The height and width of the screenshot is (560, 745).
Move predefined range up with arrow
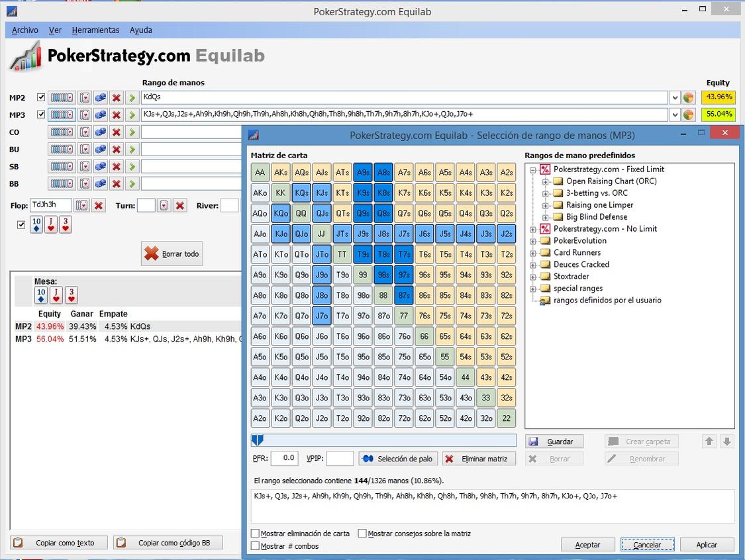pyautogui.click(x=709, y=442)
